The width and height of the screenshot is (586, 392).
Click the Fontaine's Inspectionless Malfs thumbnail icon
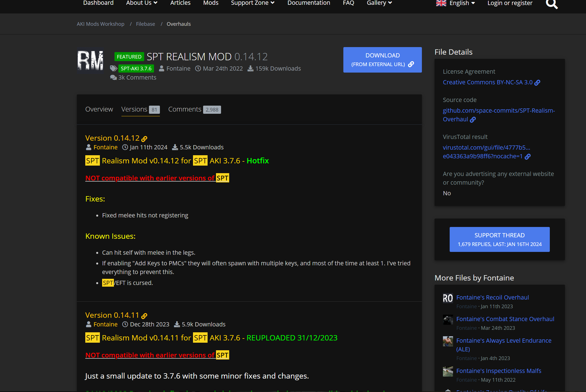(448, 372)
